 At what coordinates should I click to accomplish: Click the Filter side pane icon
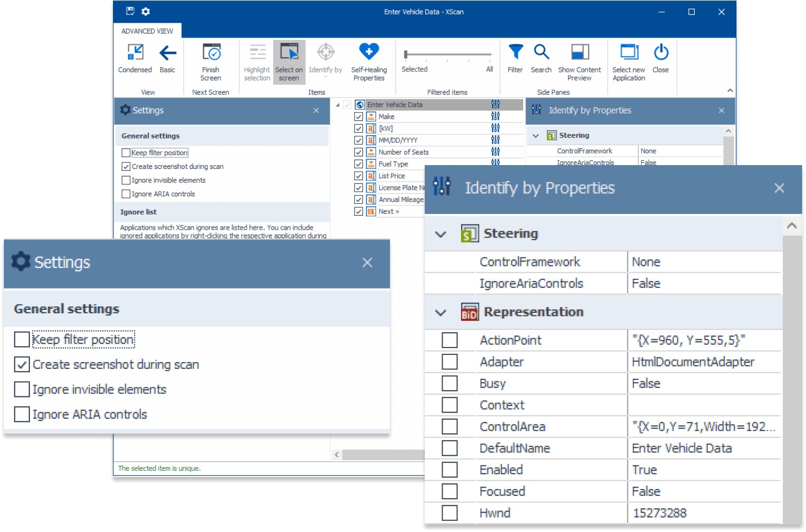515,58
